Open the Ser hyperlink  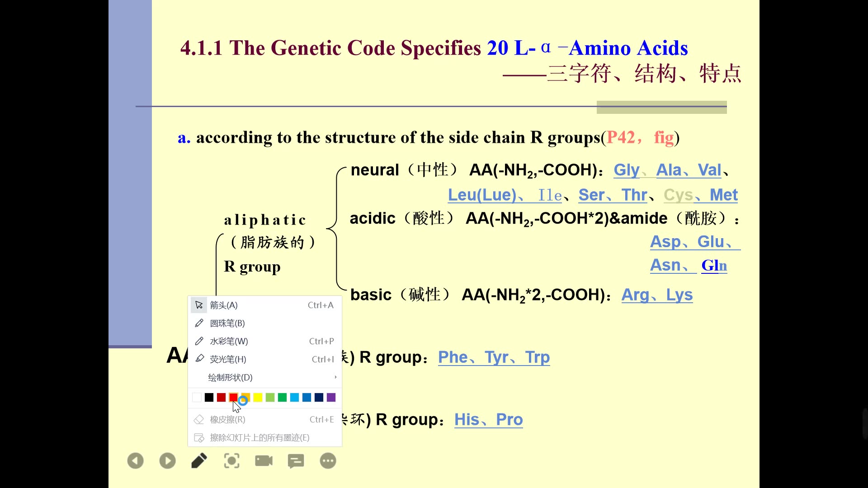591,195
